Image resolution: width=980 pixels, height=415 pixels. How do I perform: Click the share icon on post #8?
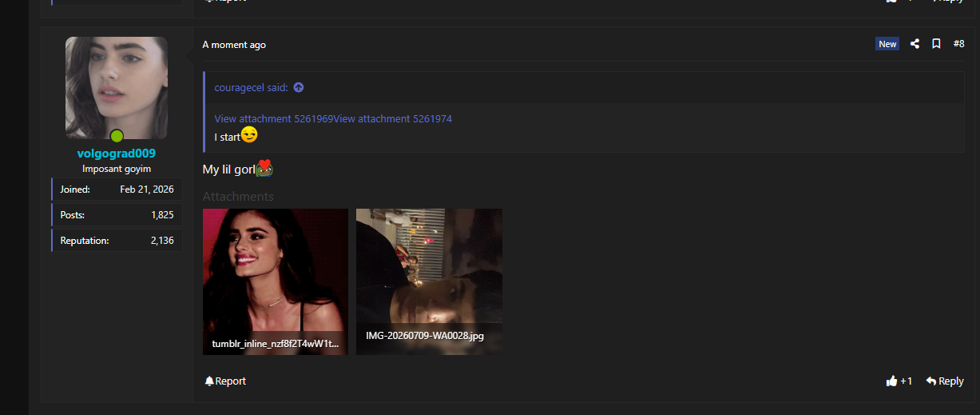click(x=915, y=44)
